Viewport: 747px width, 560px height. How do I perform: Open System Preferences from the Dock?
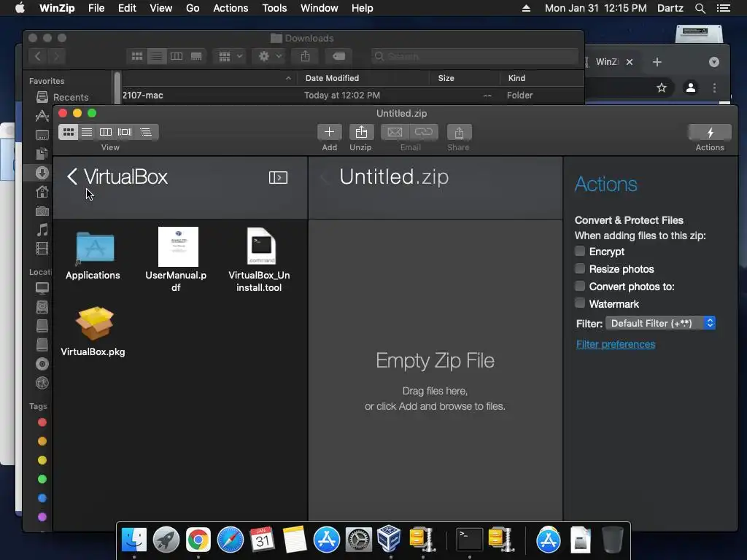[359, 540]
